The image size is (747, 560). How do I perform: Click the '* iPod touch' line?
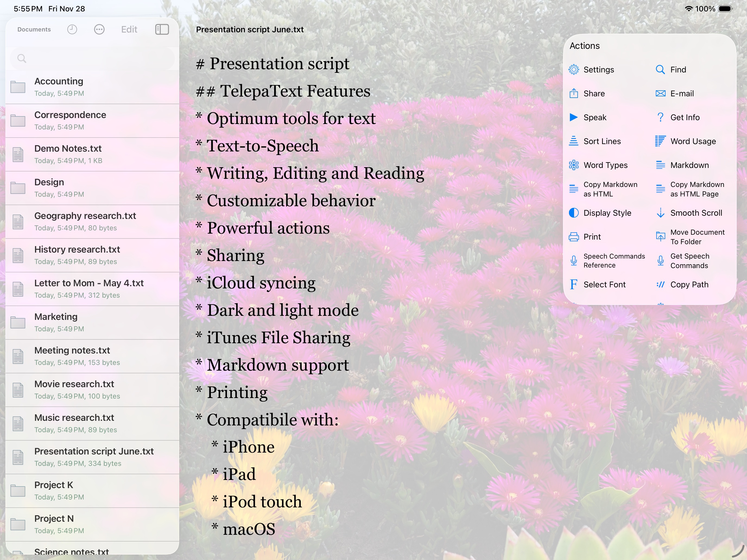(x=257, y=502)
